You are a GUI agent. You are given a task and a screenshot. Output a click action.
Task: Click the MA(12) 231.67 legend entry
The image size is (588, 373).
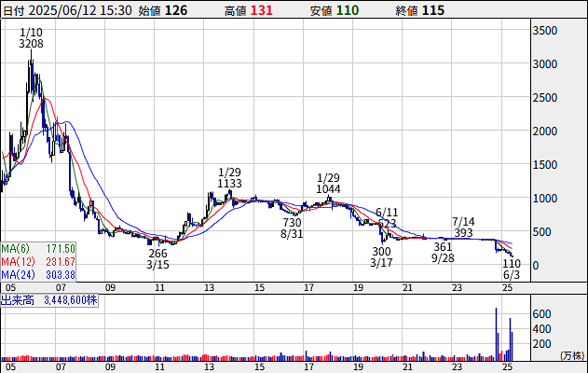[38, 261]
